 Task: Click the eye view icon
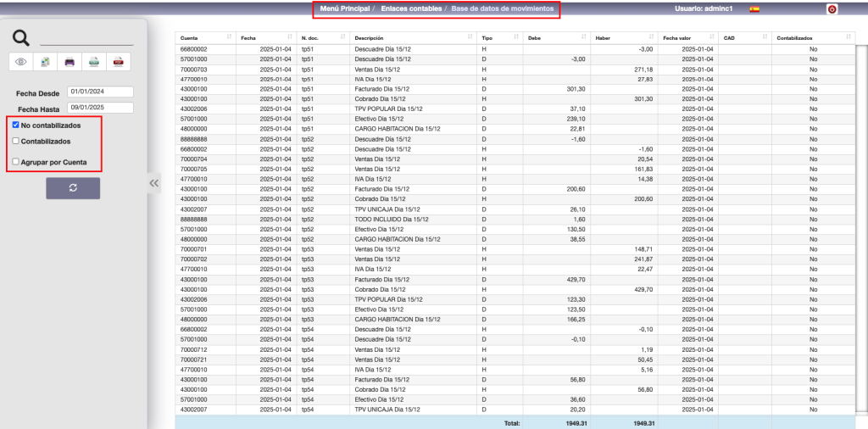pyautogui.click(x=22, y=62)
